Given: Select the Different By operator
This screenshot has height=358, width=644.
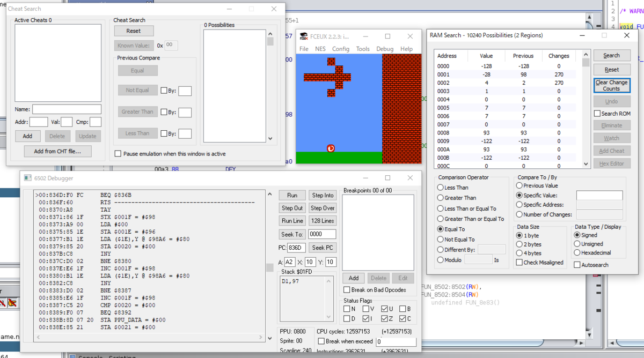Looking at the screenshot, I should tap(441, 250).
